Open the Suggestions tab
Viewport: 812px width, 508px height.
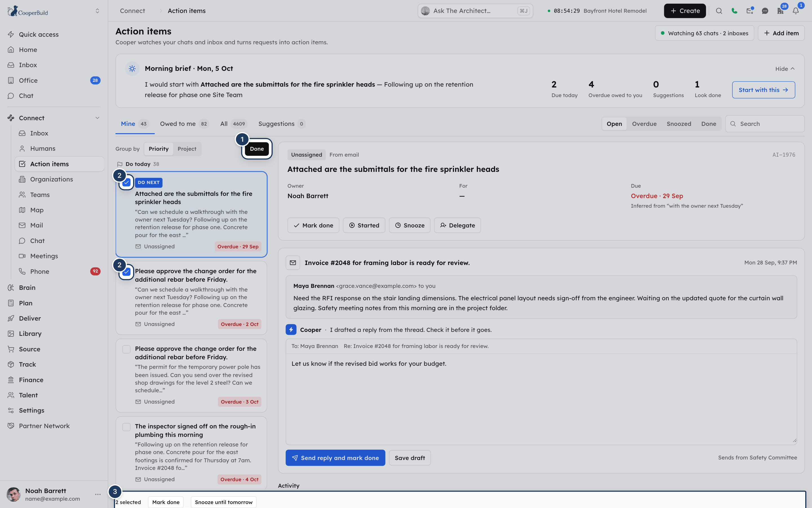click(281, 124)
